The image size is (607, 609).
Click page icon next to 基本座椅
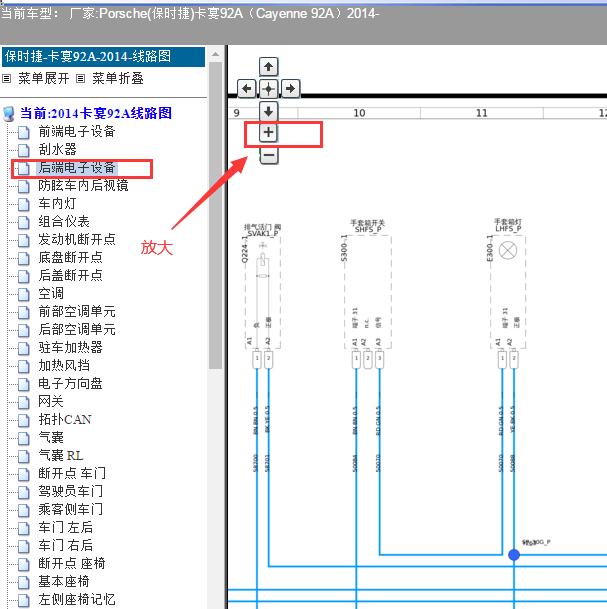(24, 582)
